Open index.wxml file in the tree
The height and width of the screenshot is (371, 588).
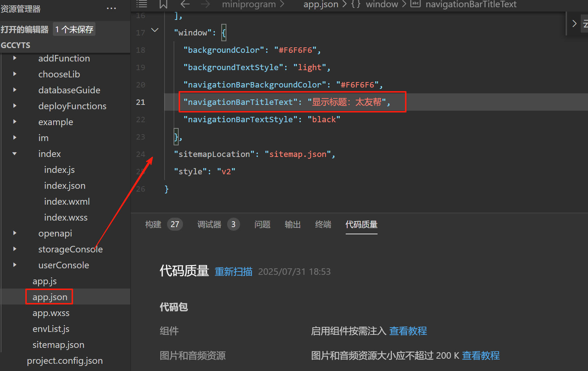(67, 201)
